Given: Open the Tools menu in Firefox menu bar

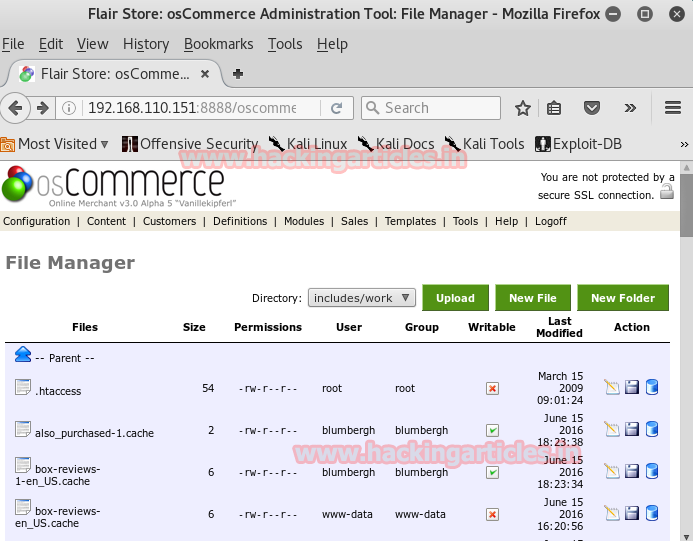Looking at the screenshot, I should (285, 44).
